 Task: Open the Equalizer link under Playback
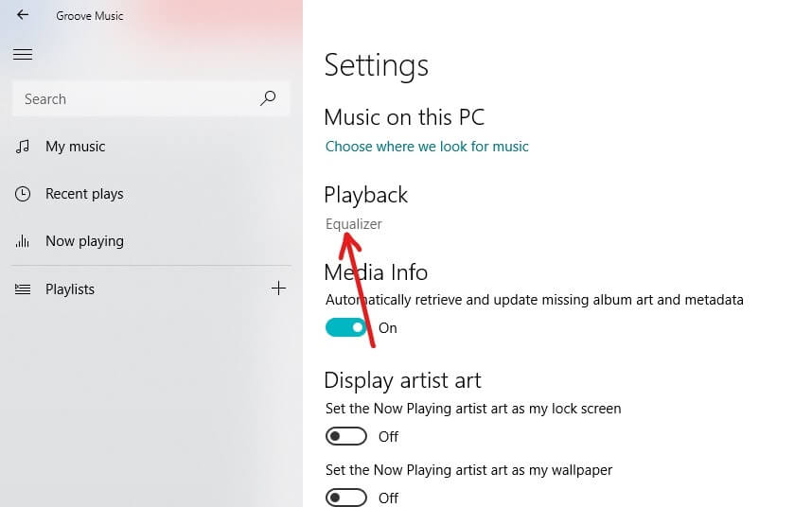[x=354, y=224]
